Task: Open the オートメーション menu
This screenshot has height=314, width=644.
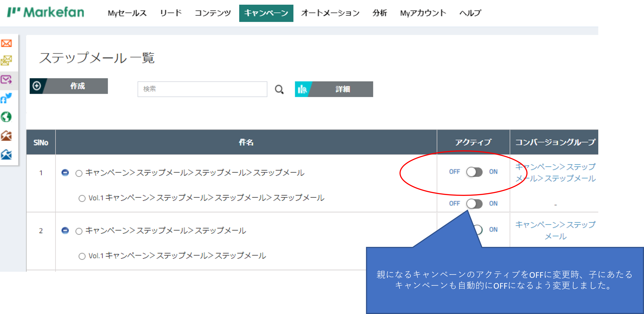Action: pyautogui.click(x=330, y=13)
